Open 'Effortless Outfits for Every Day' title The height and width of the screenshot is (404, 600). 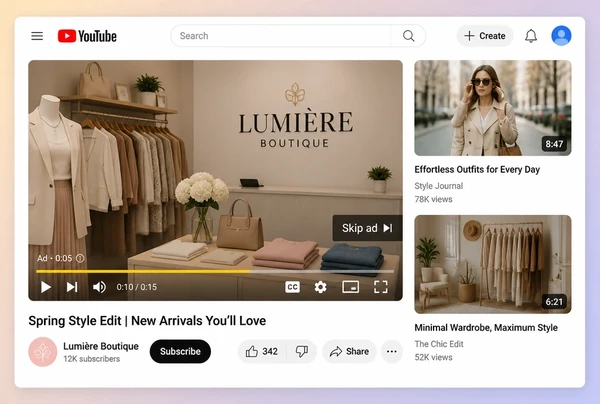coord(477,169)
